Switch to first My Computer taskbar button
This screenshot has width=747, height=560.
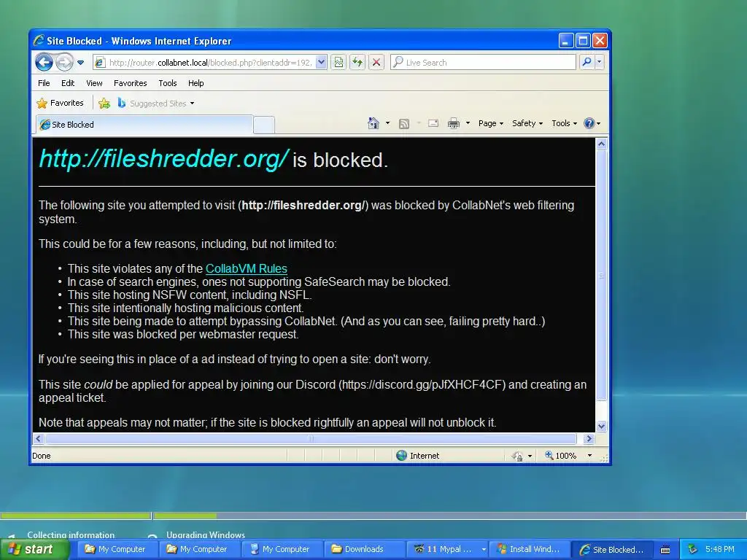point(116,549)
